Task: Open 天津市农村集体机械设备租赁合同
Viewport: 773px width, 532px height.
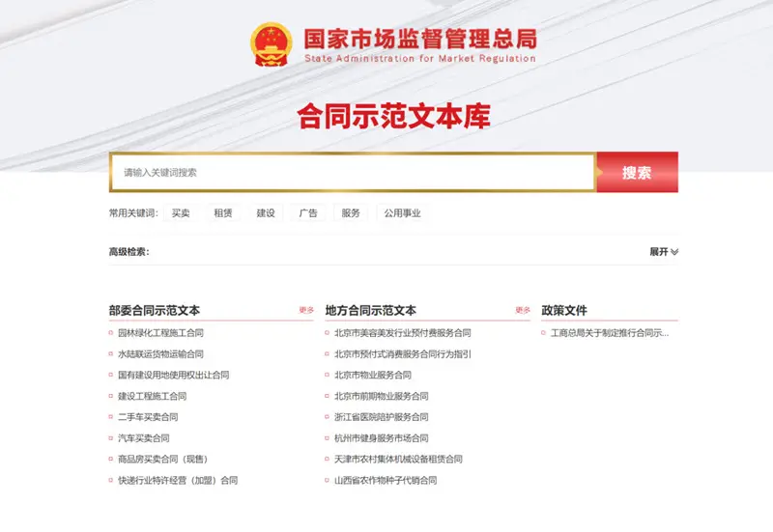Action: 398,459
